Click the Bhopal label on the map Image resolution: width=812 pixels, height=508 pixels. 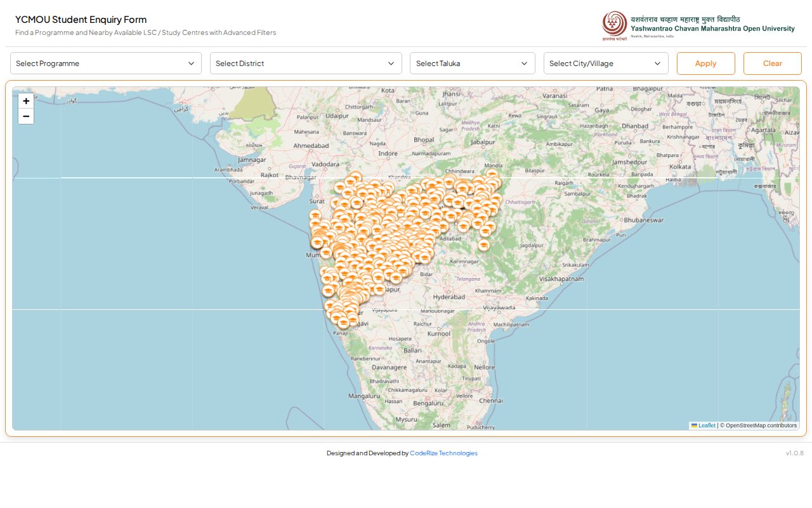(x=424, y=140)
